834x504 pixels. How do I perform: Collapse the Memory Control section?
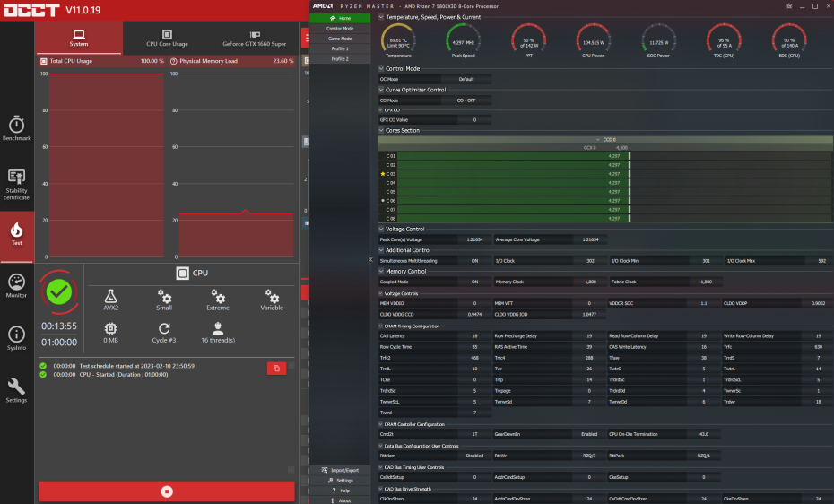pos(381,271)
